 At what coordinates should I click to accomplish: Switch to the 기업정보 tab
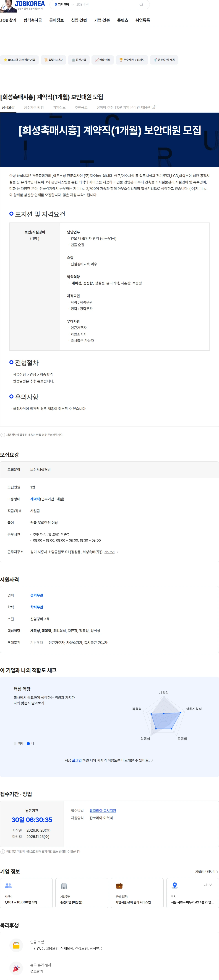(59, 108)
